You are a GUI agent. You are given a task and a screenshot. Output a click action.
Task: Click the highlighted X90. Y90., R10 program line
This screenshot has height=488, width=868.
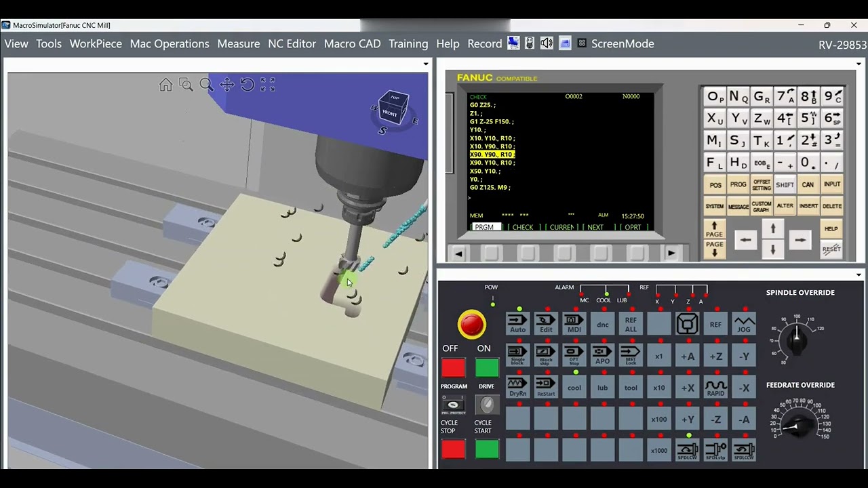click(x=492, y=155)
